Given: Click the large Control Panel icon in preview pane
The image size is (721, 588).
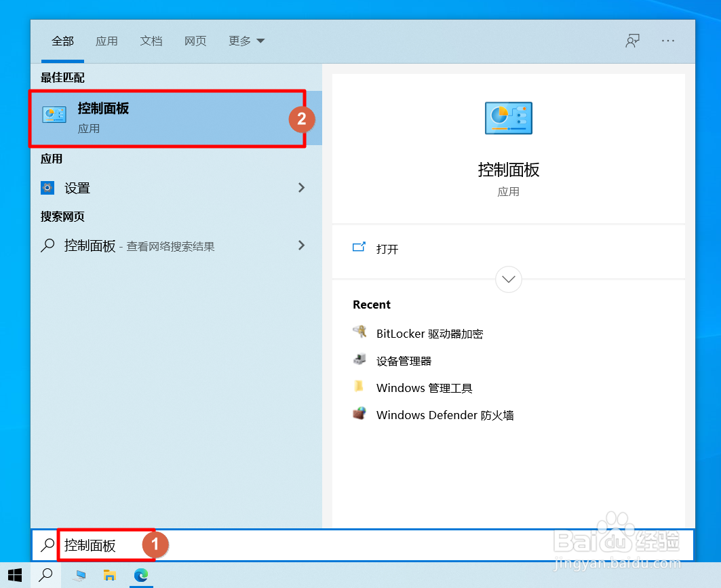Looking at the screenshot, I should click(508, 117).
